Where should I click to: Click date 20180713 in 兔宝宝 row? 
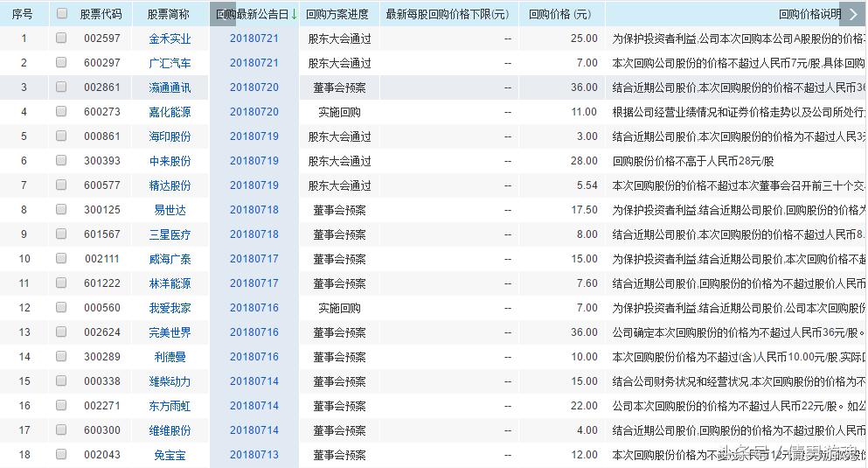[x=254, y=455]
